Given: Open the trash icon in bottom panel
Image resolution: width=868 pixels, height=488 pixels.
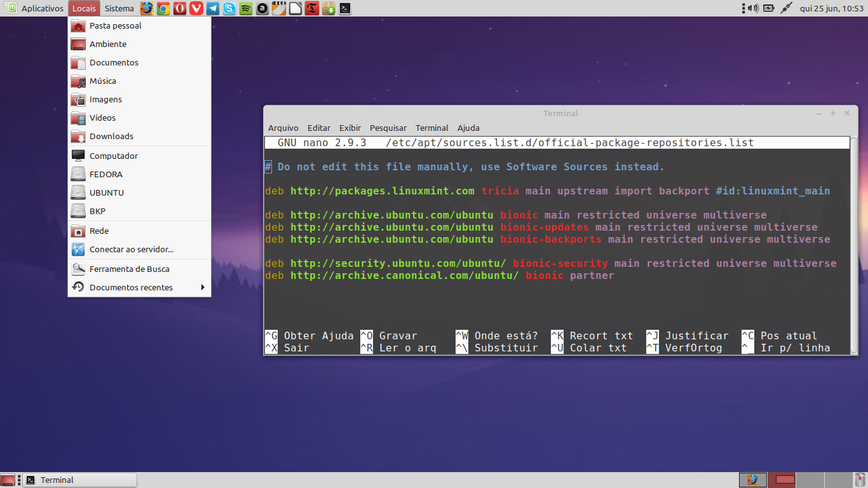Looking at the screenshot, I should (860, 480).
